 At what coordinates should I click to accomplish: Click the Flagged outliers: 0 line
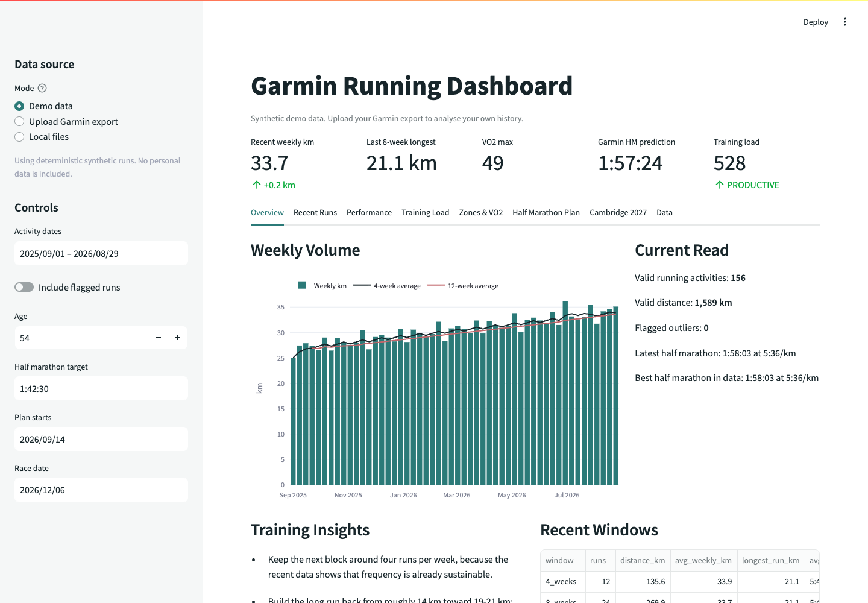coord(671,328)
